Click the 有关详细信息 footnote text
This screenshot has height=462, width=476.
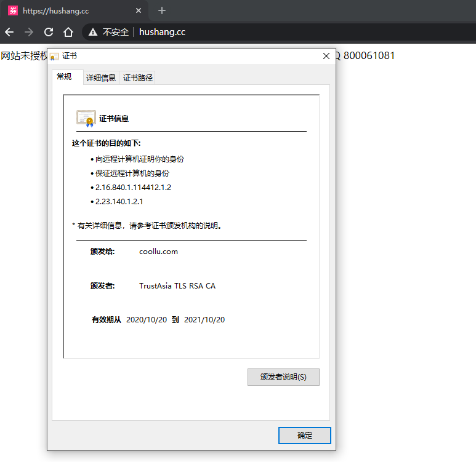[148, 226]
